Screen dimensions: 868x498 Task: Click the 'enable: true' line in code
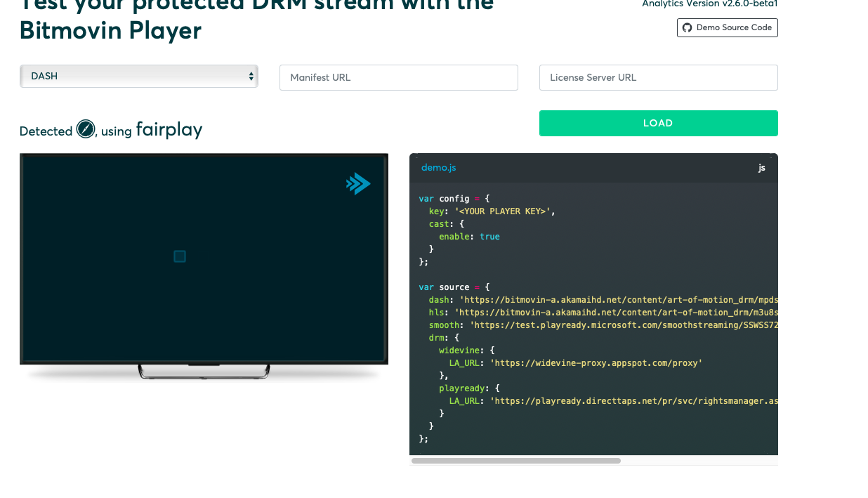(x=469, y=237)
